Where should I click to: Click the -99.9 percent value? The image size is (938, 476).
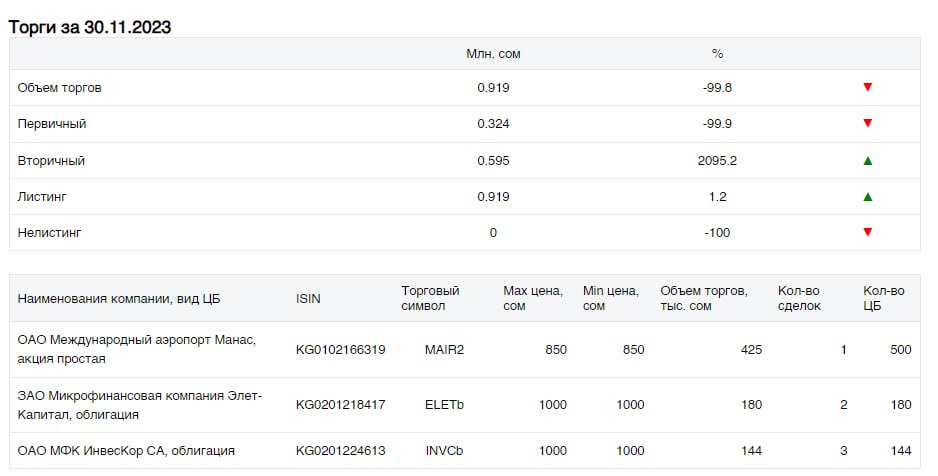coord(717,124)
